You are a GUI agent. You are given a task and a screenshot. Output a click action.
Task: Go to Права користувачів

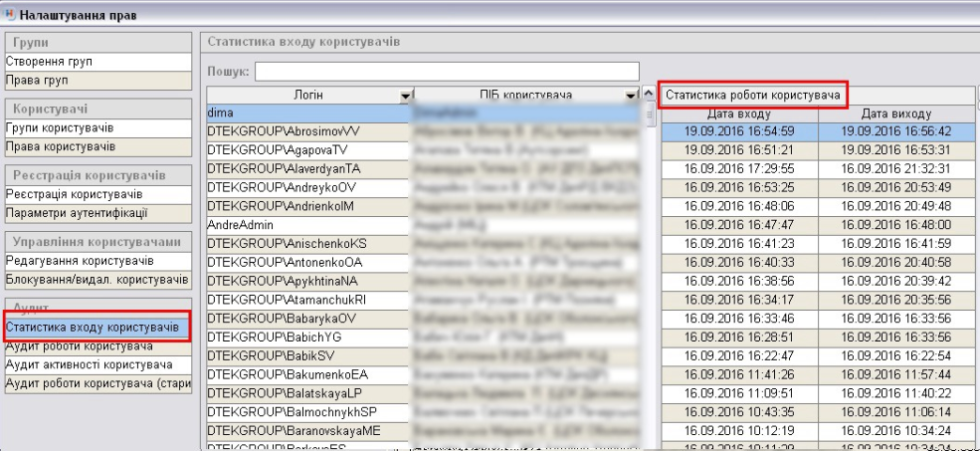[x=60, y=146]
